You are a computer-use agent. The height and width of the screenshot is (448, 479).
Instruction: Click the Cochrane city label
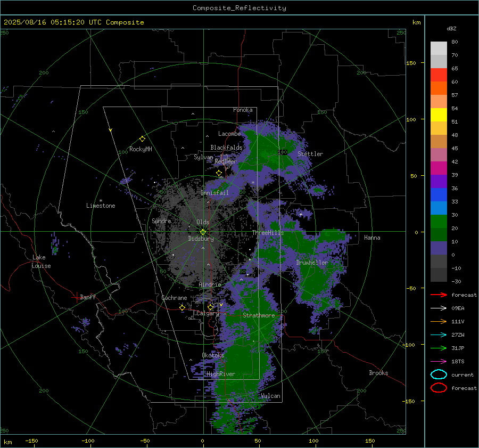coord(174,298)
